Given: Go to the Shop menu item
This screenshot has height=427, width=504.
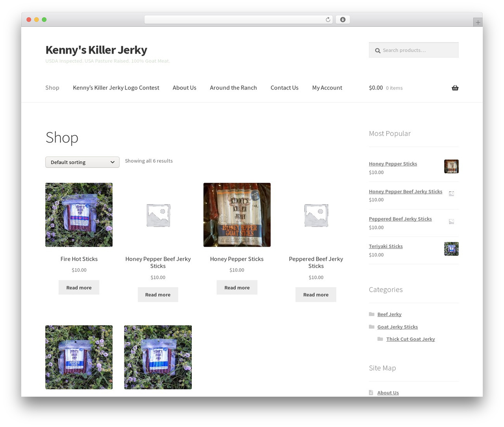Looking at the screenshot, I should pos(52,88).
